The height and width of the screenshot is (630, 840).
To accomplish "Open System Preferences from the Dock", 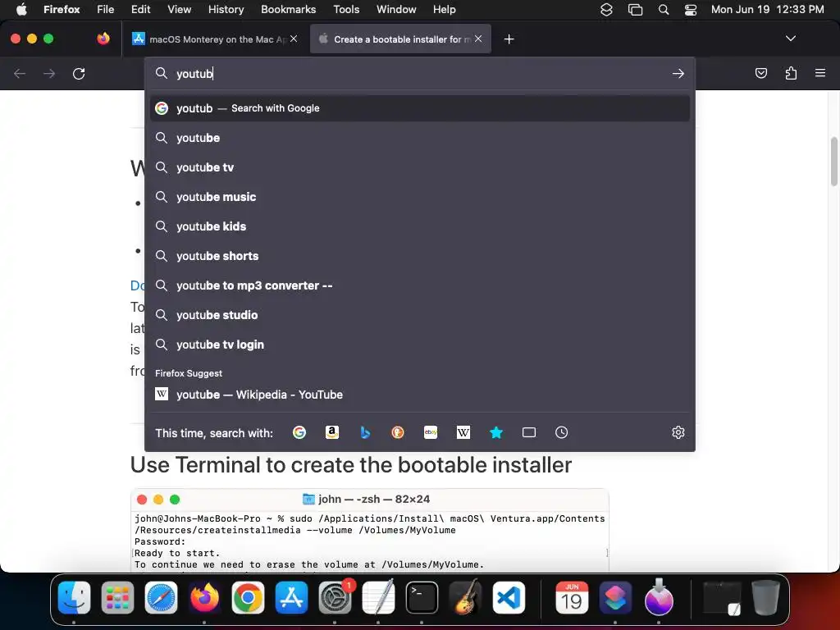I will click(x=335, y=598).
